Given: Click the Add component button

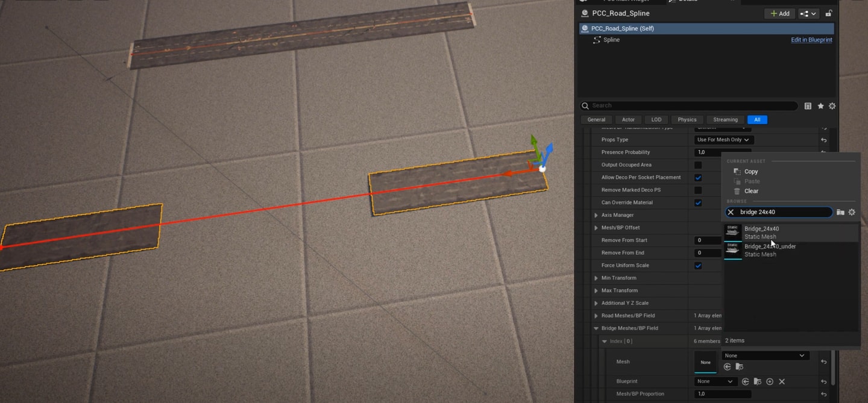Looking at the screenshot, I should pos(779,13).
